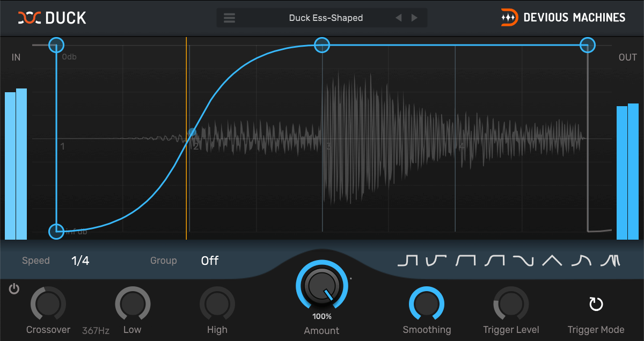Click the Devious Machines logo
Image resolution: width=644 pixels, height=341 pixels.
click(563, 18)
